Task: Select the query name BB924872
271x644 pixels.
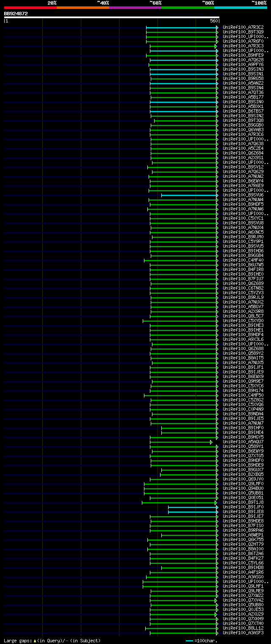Action: (x=16, y=14)
